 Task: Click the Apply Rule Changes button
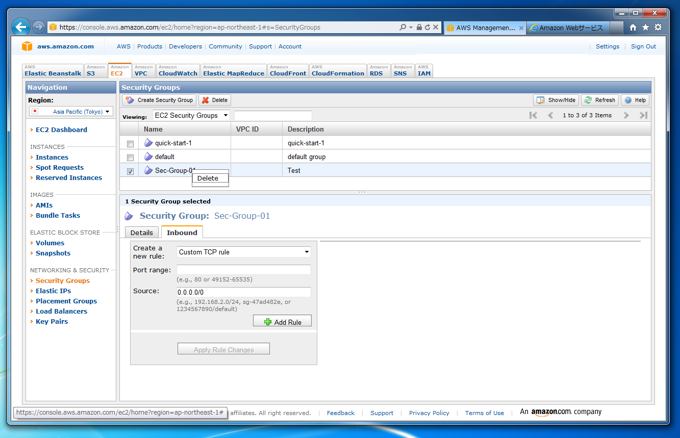(223, 350)
